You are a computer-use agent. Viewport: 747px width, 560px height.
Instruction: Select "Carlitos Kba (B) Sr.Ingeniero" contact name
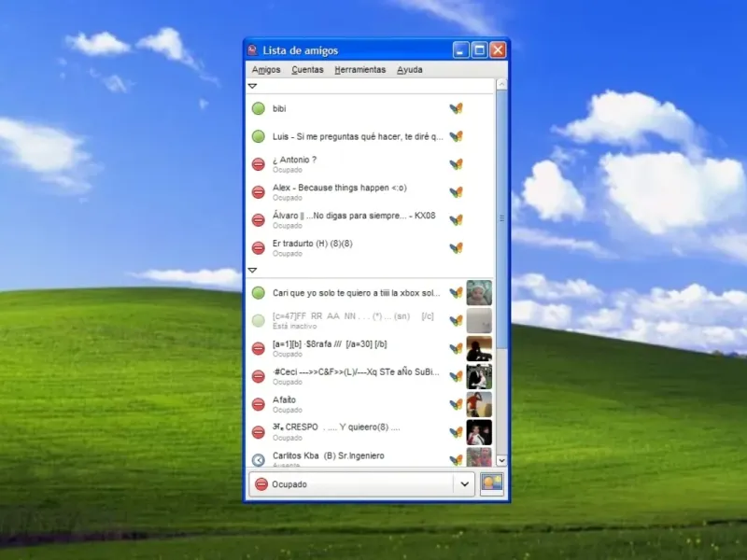pos(329,455)
